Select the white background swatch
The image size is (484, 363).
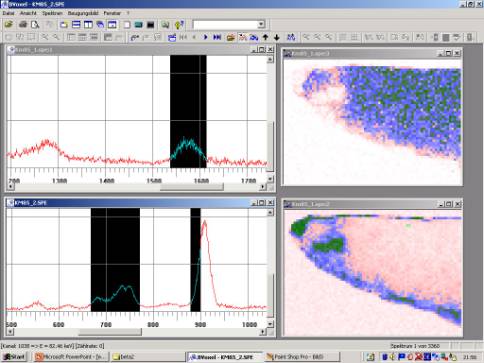tap(127, 25)
